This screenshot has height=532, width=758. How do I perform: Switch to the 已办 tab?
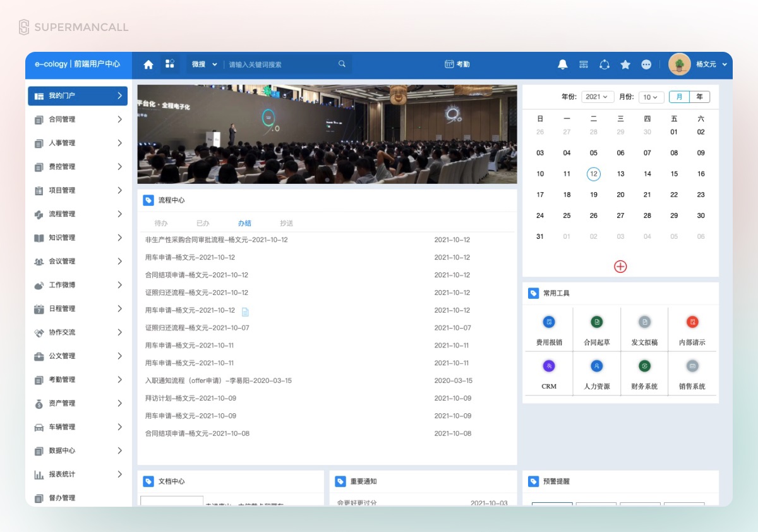click(x=203, y=223)
